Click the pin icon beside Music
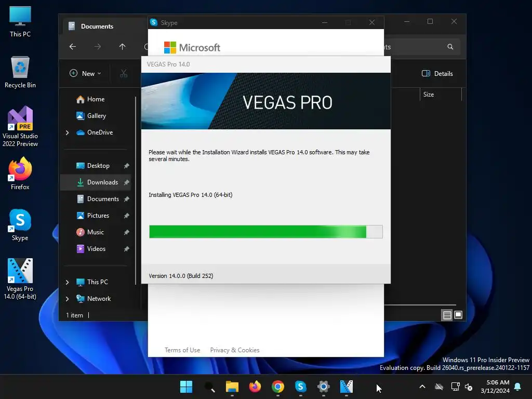The height and width of the screenshot is (399, 532). pos(127,232)
